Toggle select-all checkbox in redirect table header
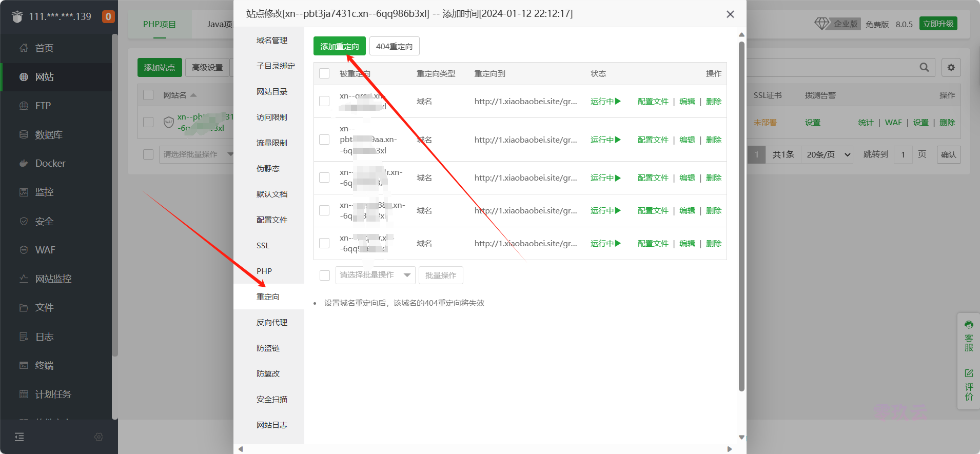 324,73
